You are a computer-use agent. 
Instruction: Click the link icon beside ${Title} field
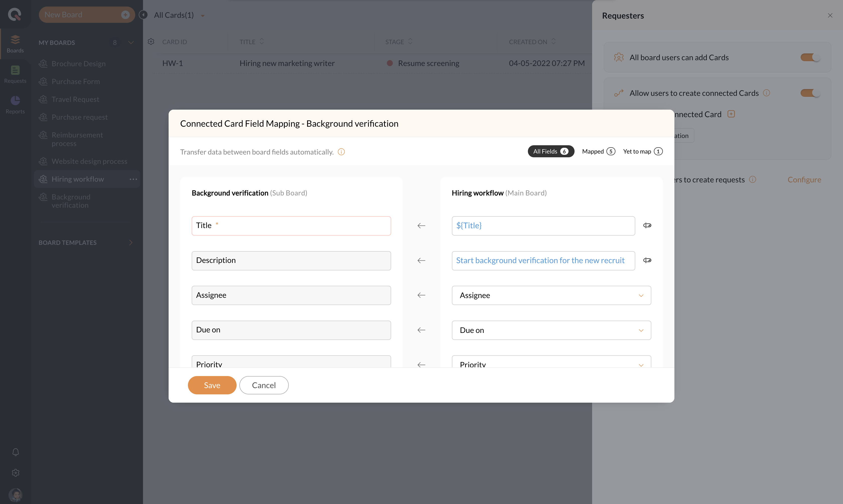[x=647, y=226]
